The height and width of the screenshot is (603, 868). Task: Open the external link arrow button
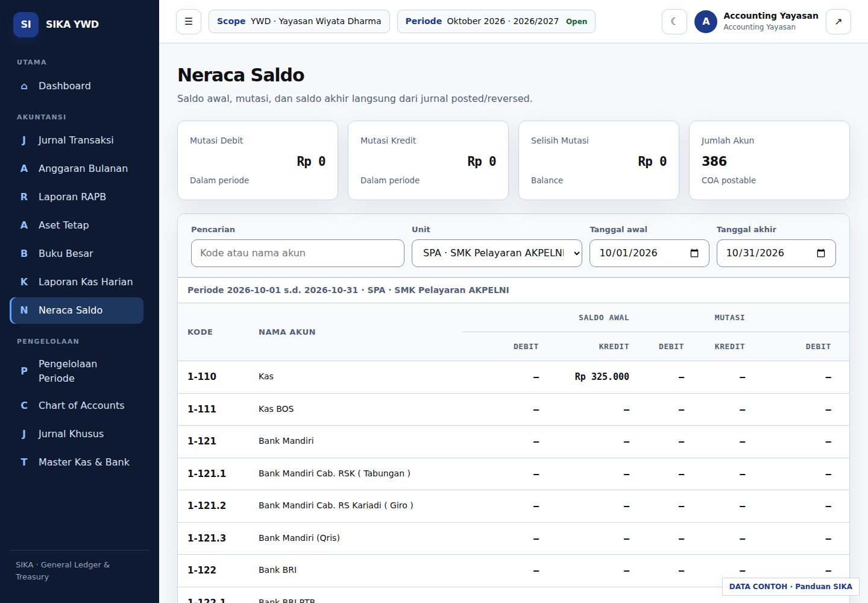pyautogui.click(x=838, y=22)
